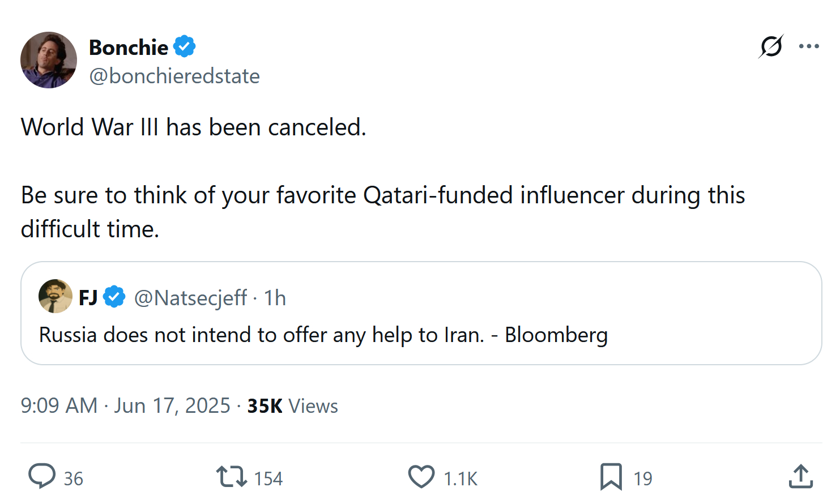
Task: Click the 1h quoted post timestamp
Action: tap(275, 298)
